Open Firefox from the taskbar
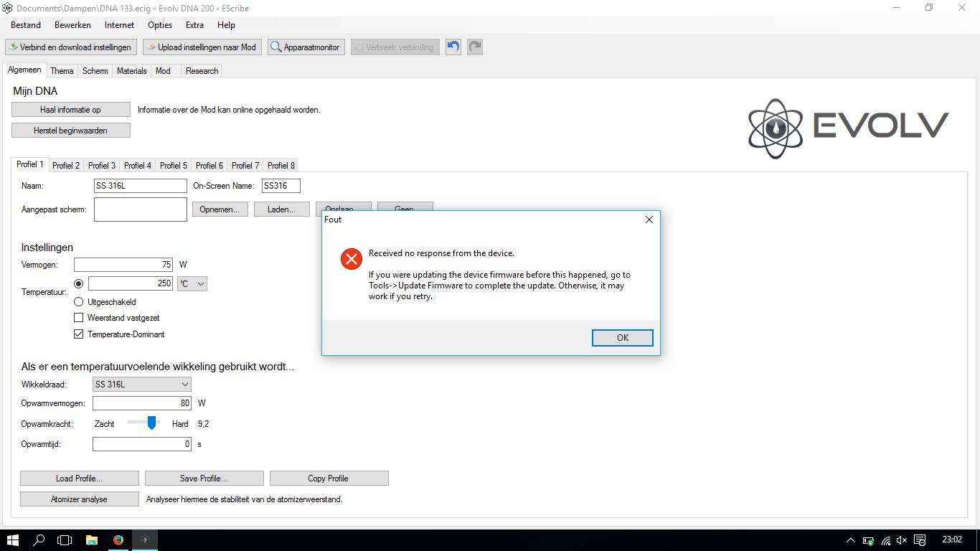The image size is (980, 551). (118, 540)
